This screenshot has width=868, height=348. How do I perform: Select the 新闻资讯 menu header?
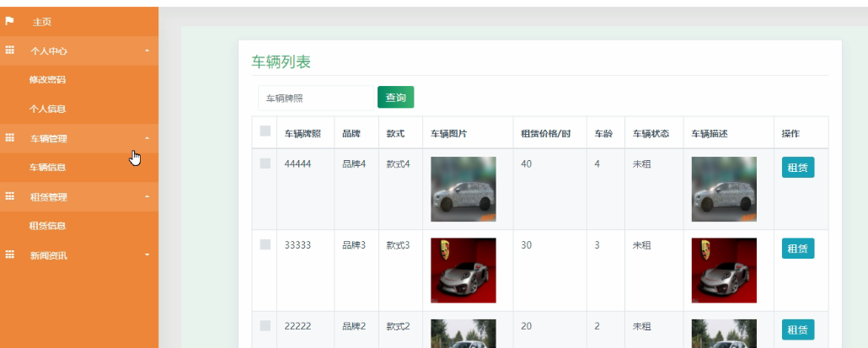point(79,255)
